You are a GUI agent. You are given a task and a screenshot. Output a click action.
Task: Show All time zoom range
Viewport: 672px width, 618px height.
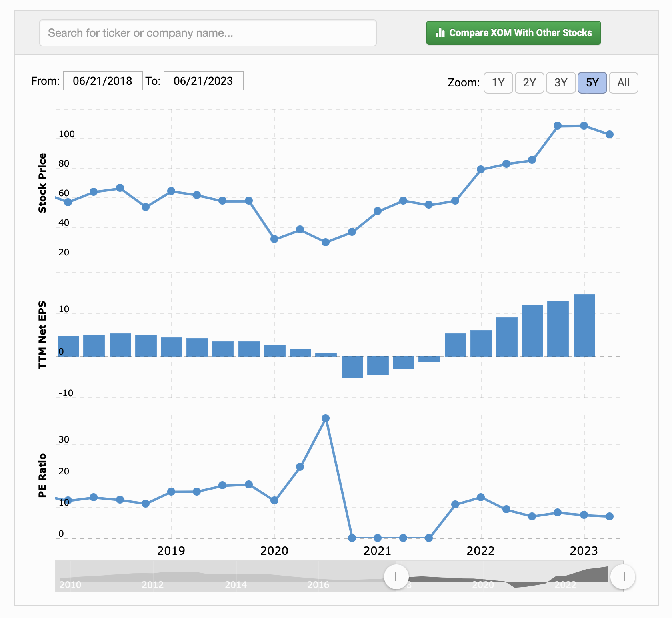[623, 83]
